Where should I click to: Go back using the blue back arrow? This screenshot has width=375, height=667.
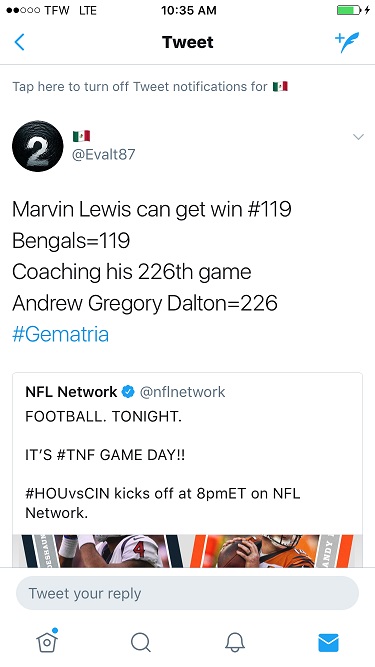pyautogui.click(x=19, y=42)
